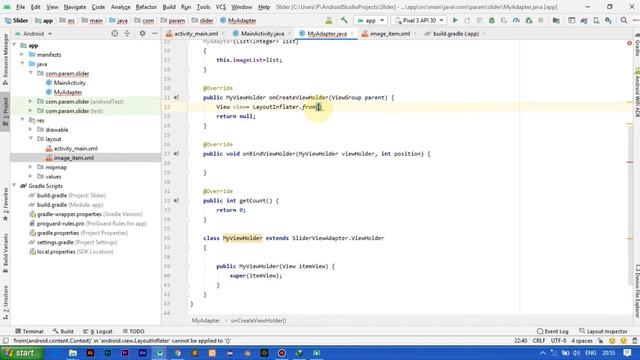Click the Android Studio user avatar icon
This screenshot has width=640, height=360.
[329, 20]
